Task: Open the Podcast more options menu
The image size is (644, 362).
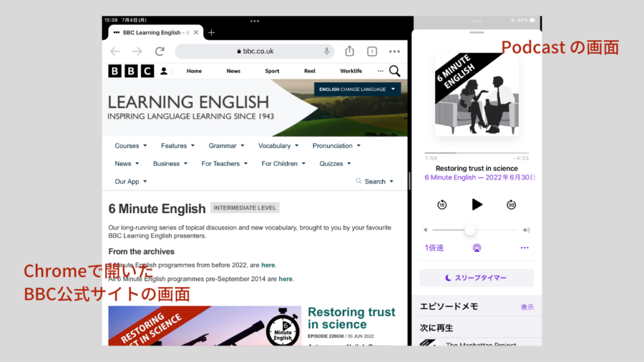Action: 525,248
